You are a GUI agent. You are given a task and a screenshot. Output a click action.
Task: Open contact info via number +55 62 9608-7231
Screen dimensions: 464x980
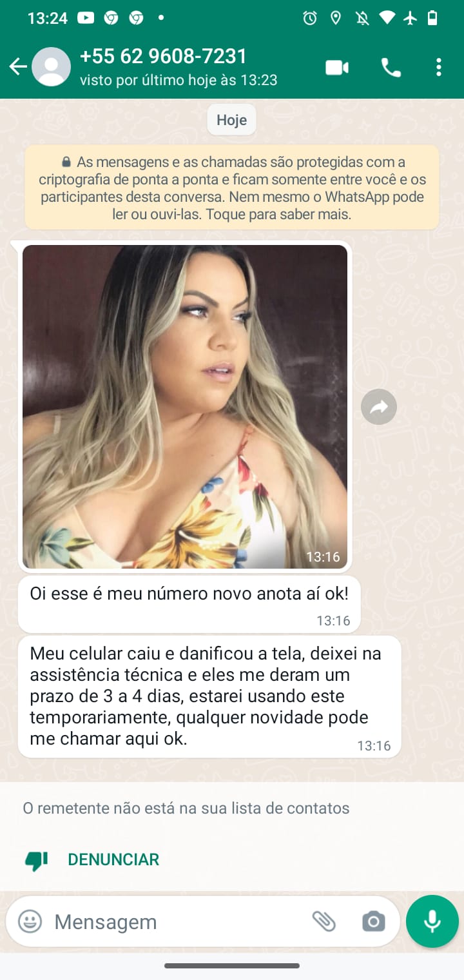(x=164, y=57)
